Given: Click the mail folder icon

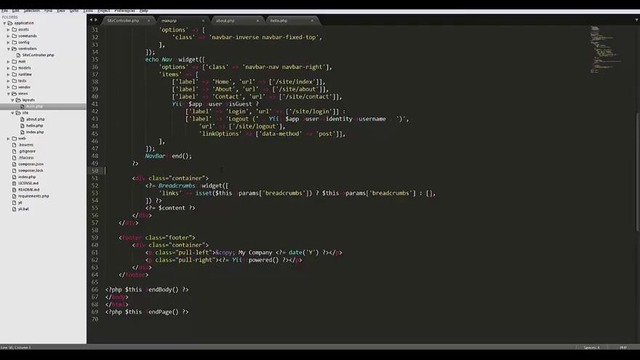Looking at the screenshot, I should pyautogui.click(x=14, y=62).
